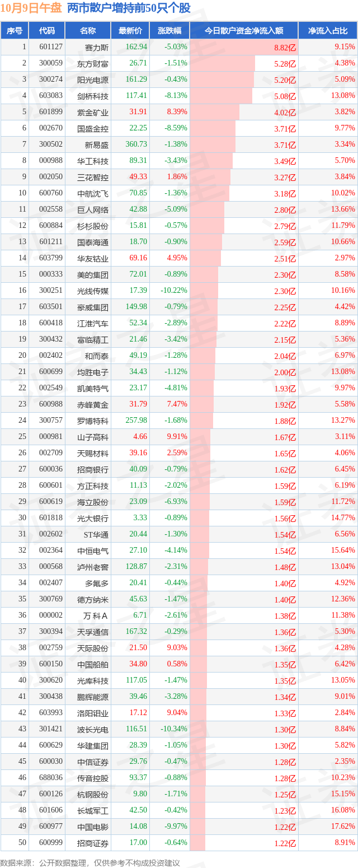Select stock name 万科A

(95, 615)
